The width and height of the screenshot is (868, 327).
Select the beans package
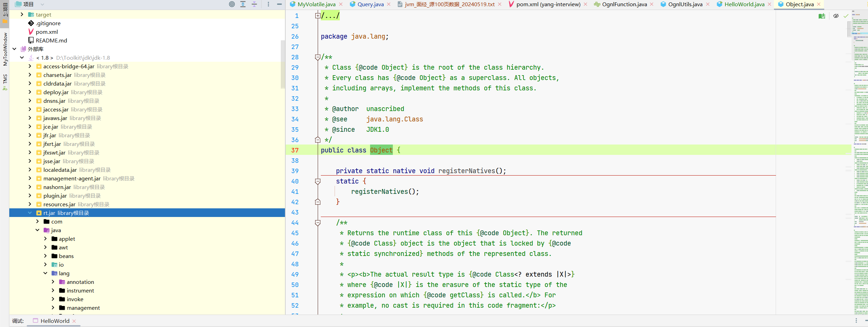[66, 256]
